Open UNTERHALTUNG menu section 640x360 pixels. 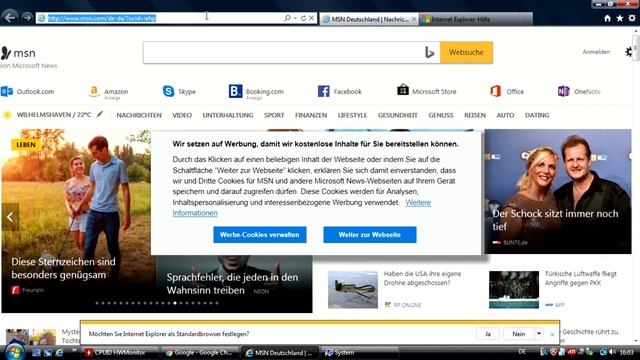228,115
